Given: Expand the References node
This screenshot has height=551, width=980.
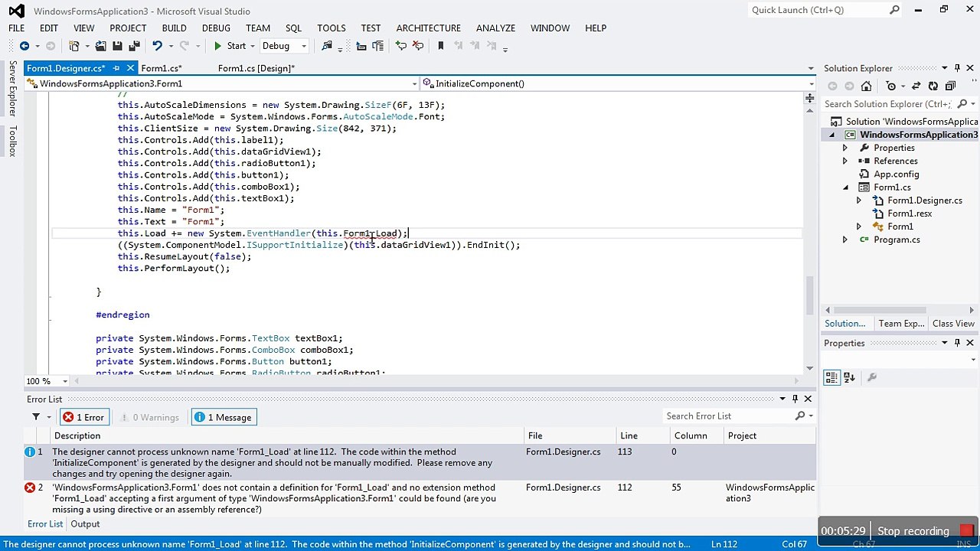Looking at the screenshot, I should pyautogui.click(x=845, y=161).
